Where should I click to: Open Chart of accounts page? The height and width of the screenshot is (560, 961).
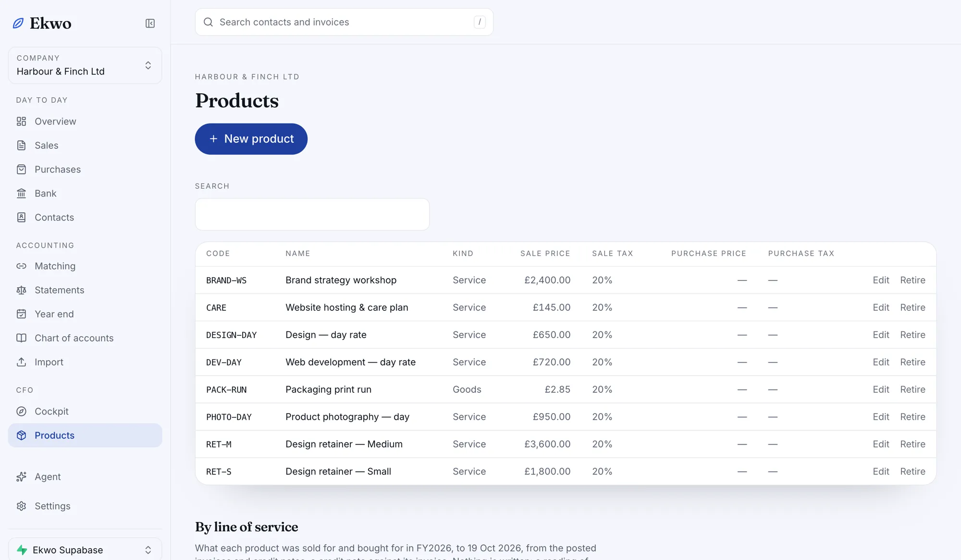coord(85,338)
